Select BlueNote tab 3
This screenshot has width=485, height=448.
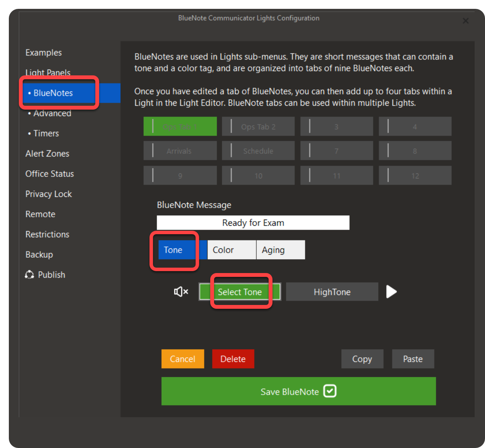[337, 127]
